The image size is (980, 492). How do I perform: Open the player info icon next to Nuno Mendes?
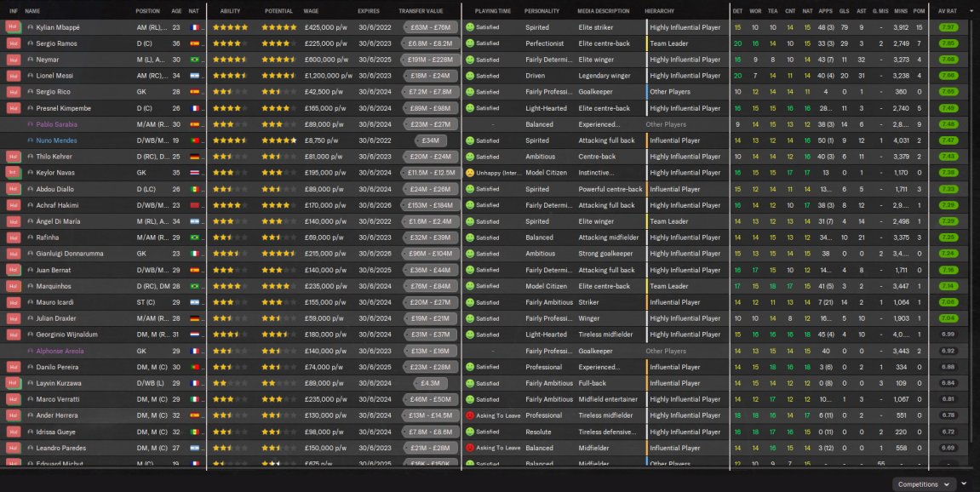[x=30, y=140]
